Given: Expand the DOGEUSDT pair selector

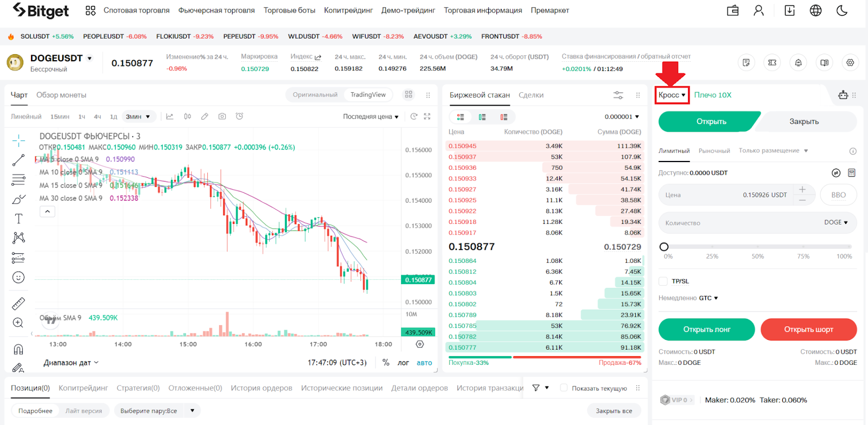Looking at the screenshot, I should [x=90, y=59].
